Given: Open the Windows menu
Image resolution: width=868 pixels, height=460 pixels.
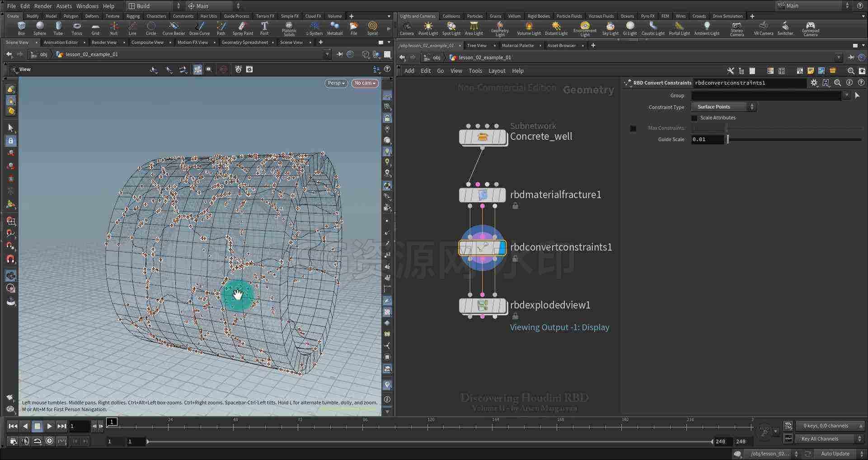Looking at the screenshot, I should click(x=87, y=6).
